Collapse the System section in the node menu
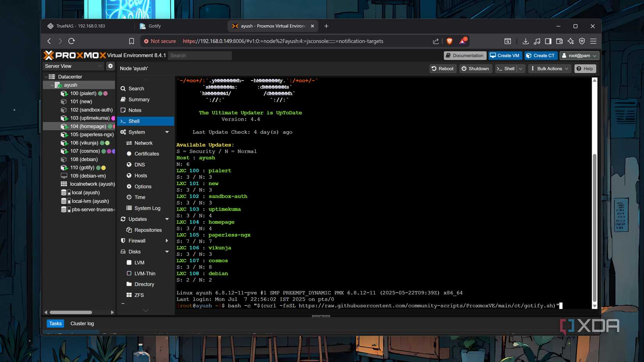Screen dimensions: 644x362 (x=167, y=132)
